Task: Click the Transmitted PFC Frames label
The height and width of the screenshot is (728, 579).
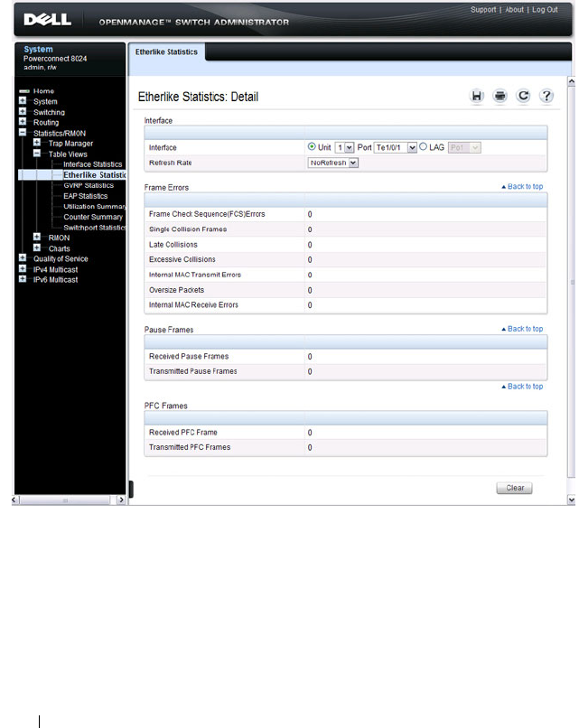Action: [x=190, y=448]
